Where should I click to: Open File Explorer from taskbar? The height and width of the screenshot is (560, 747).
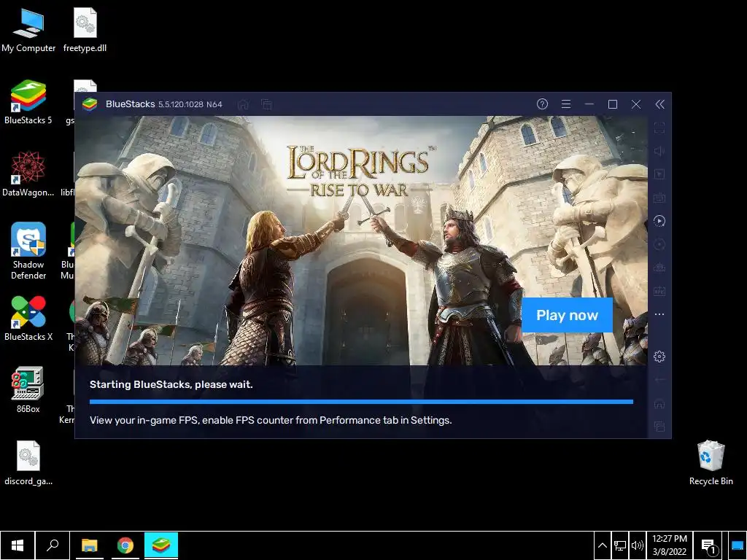89,545
